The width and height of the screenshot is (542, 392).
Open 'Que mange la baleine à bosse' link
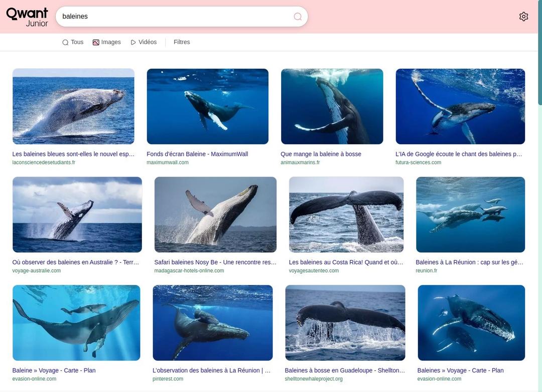[x=321, y=154]
